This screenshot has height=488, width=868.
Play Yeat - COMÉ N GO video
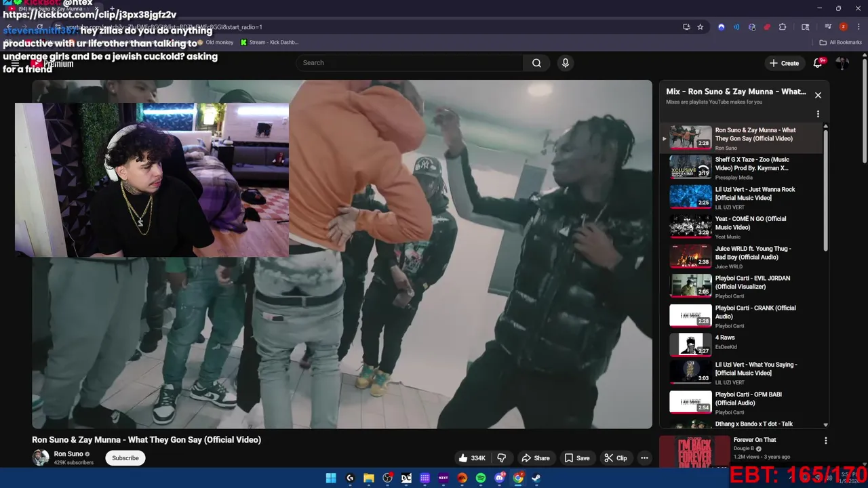point(743,227)
